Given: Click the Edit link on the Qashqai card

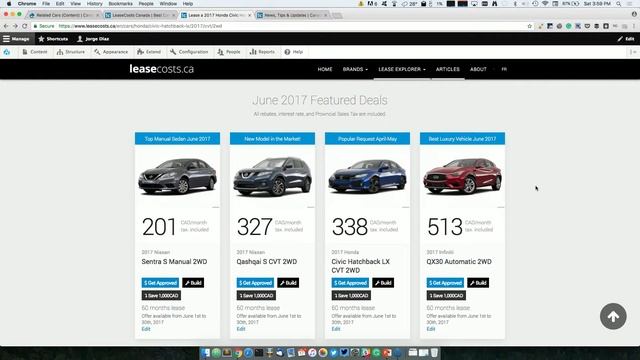Looking at the screenshot, I should (241, 329).
